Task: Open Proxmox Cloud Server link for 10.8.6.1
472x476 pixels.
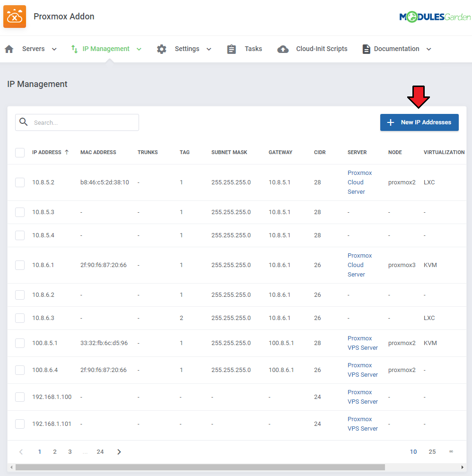Action: coord(359,265)
